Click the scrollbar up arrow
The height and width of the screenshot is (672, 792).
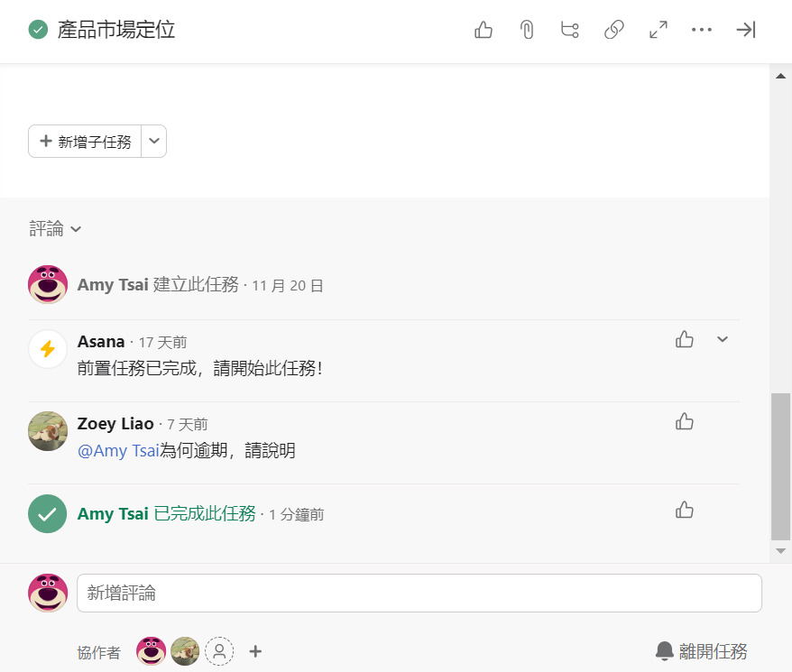pos(780,76)
